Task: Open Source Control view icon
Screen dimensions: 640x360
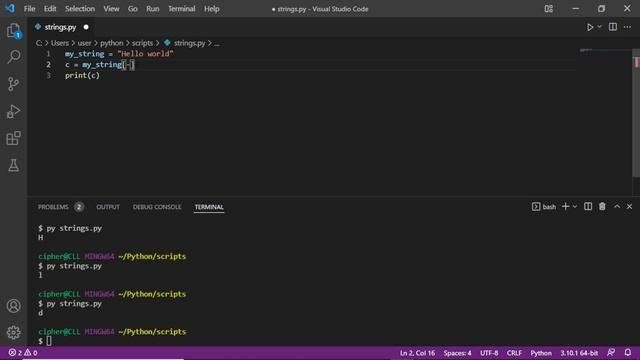Action: [13, 84]
